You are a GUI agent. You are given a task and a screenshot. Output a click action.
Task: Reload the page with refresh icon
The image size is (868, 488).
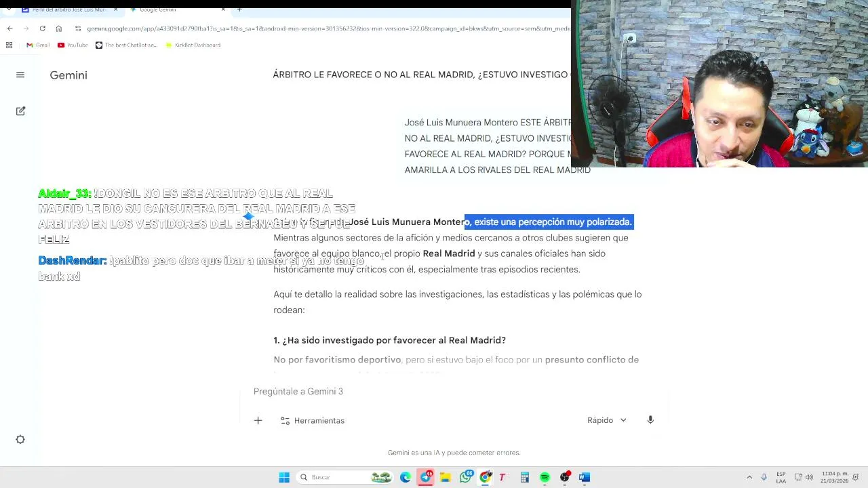coord(42,28)
